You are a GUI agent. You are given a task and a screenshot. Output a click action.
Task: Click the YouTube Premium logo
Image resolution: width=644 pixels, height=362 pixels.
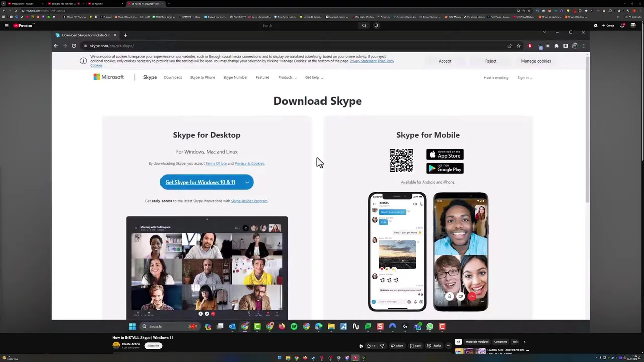(23, 25)
